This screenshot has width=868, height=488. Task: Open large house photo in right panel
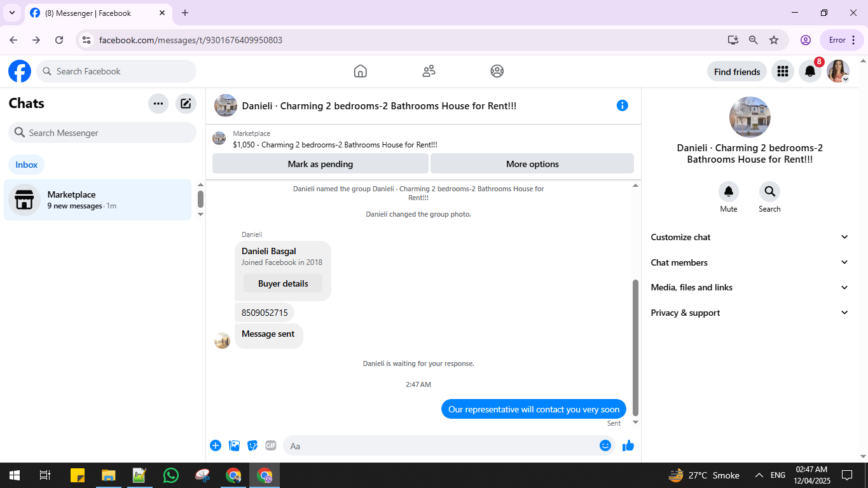point(750,118)
